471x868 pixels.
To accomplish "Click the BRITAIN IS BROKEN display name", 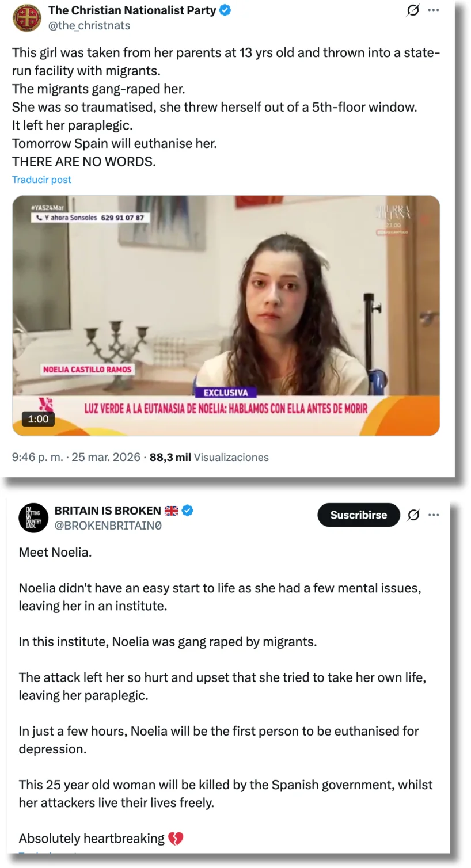I will click(x=108, y=511).
